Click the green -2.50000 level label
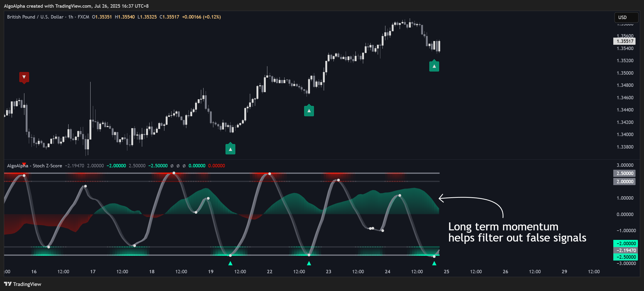This screenshot has width=644, height=291. pos(625,257)
